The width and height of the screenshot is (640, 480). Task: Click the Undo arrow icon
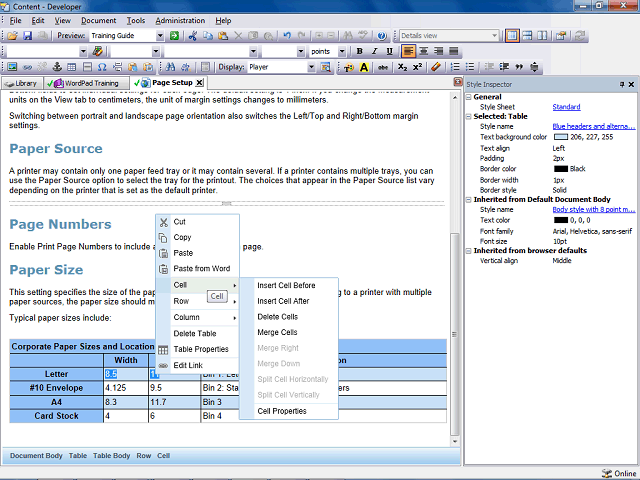point(287,36)
